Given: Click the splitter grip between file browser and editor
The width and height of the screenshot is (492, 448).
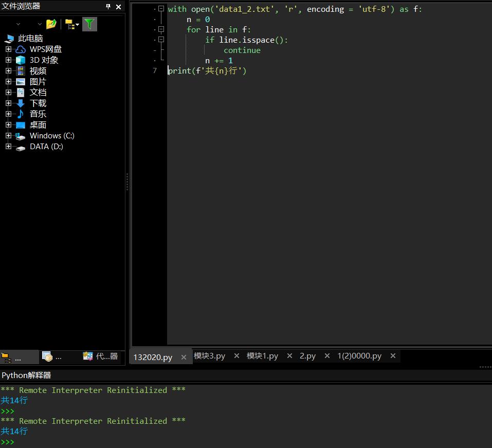Looking at the screenshot, I should [x=127, y=182].
